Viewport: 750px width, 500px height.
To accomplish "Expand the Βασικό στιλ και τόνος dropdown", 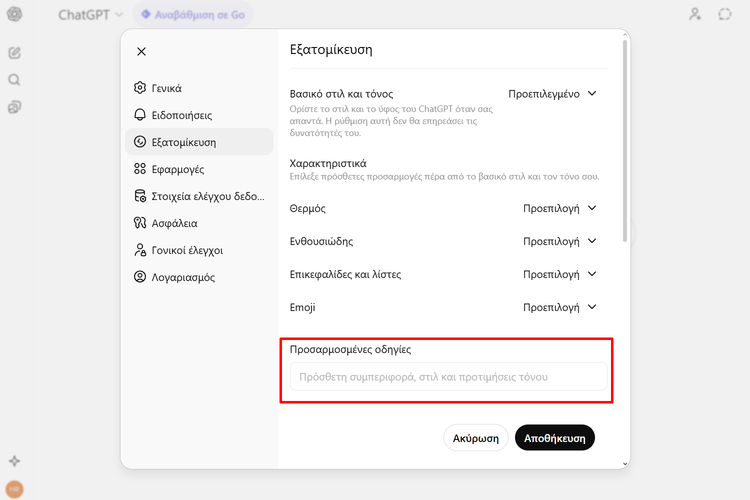I will coord(552,94).
